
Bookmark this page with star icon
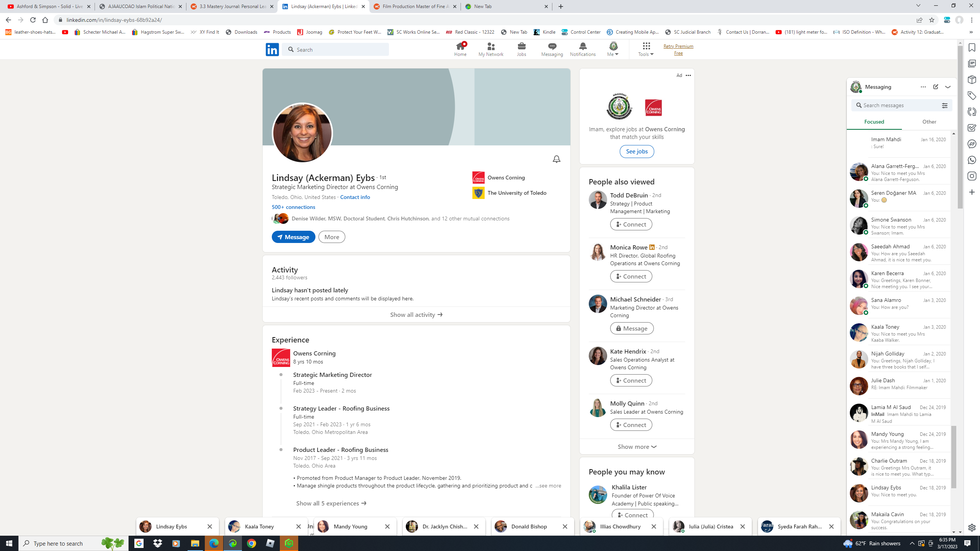click(x=932, y=20)
